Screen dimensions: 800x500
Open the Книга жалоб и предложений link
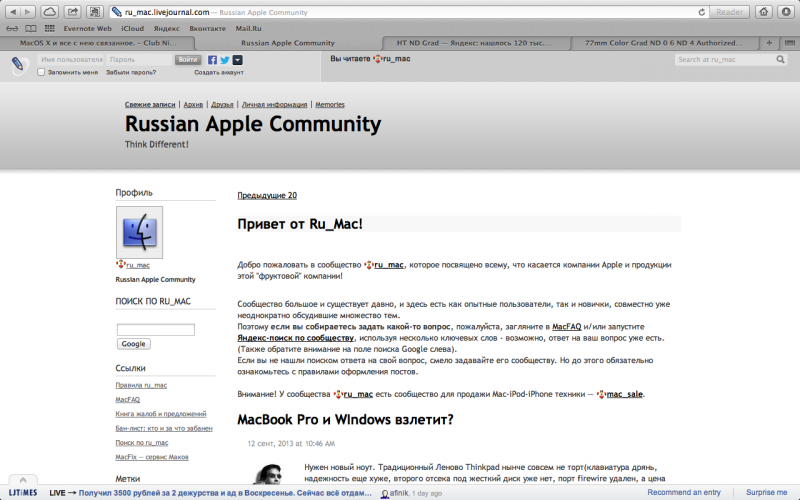[x=161, y=414]
